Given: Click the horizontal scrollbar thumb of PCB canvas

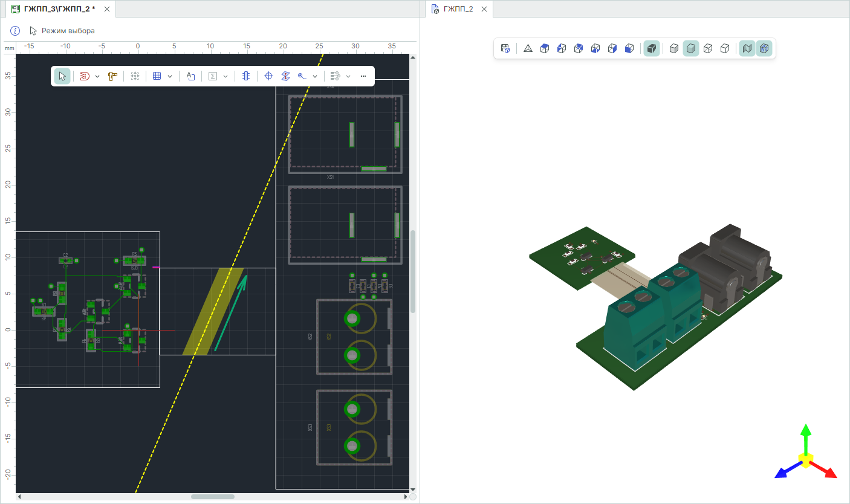Looking at the screenshot, I should coord(213,497).
